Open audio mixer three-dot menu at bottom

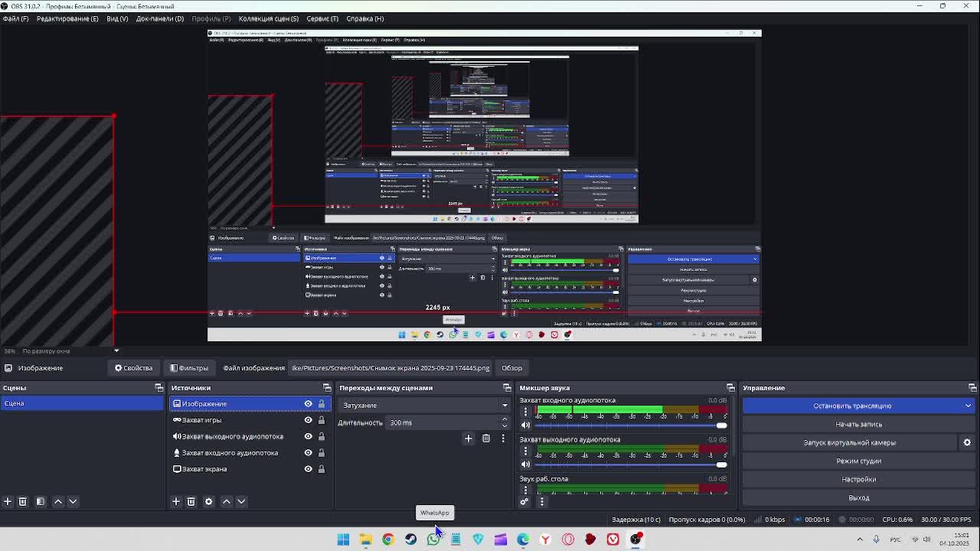tap(542, 502)
